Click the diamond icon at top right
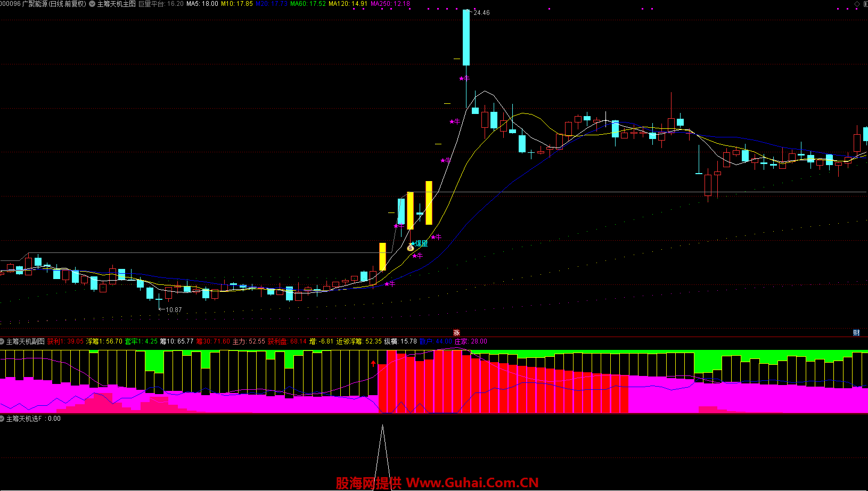Image resolution: width=868 pixels, height=491 pixels. coord(857,4)
